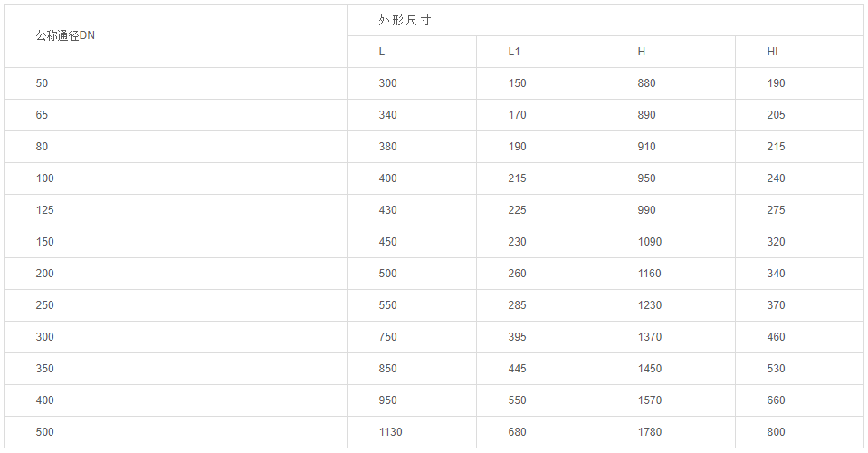Click the L1 value 445 cell

point(517,369)
